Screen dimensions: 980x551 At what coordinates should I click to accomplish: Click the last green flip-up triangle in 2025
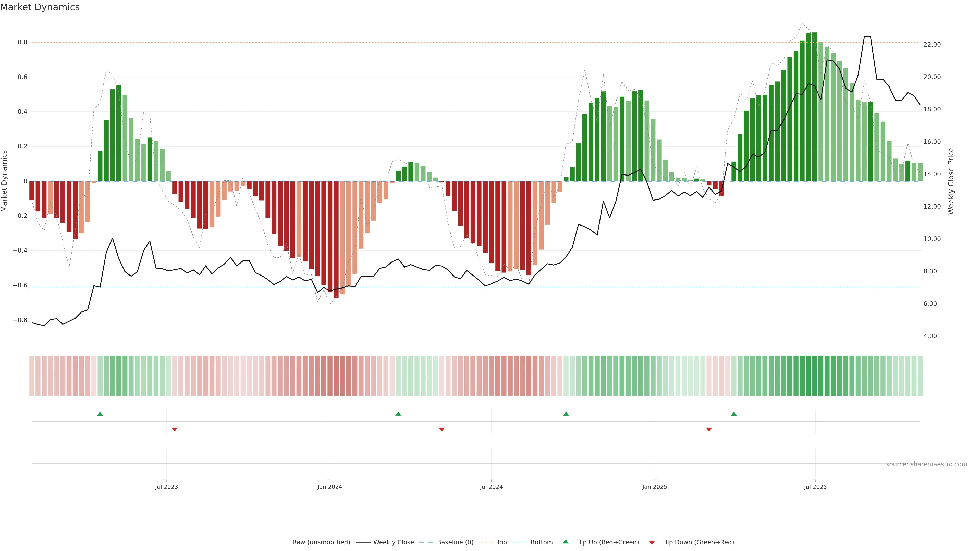click(x=734, y=414)
